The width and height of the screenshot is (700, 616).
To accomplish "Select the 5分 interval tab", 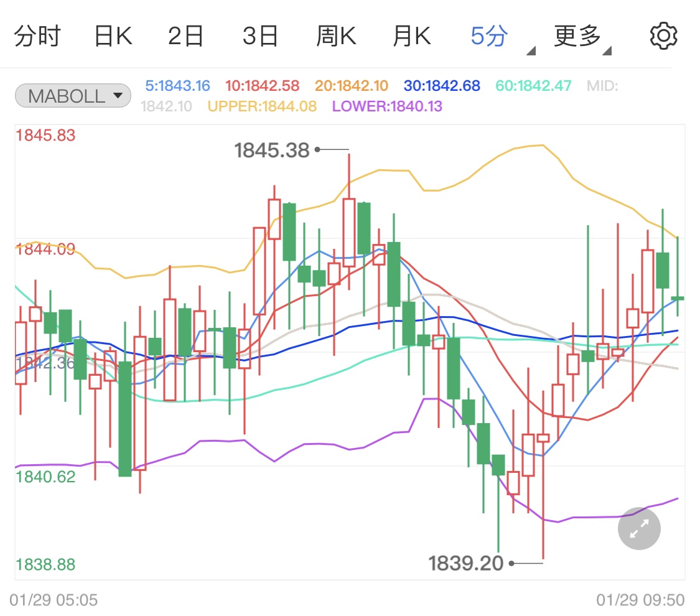I will click(489, 36).
